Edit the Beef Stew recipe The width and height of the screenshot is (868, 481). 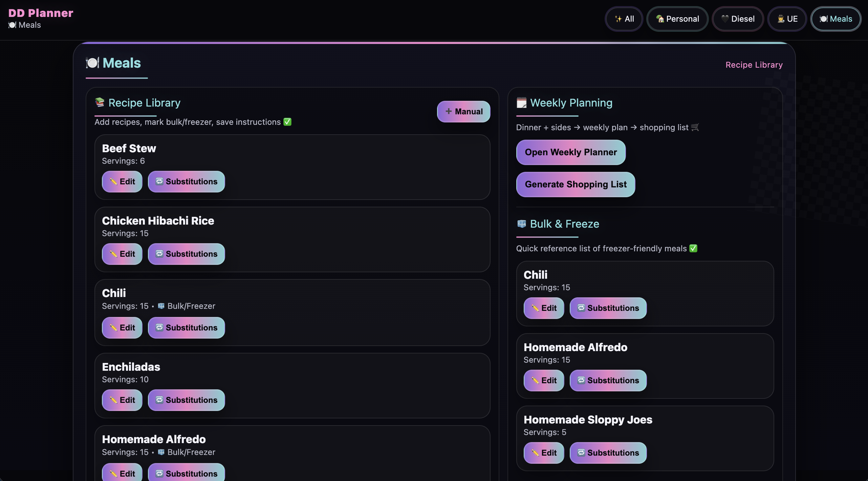coord(122,182)
